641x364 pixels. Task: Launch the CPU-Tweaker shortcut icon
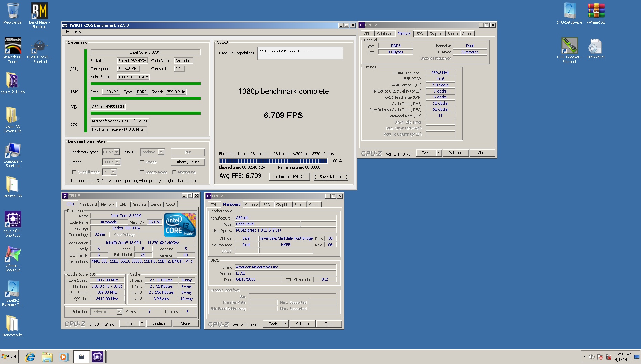[x=569, y=50]
